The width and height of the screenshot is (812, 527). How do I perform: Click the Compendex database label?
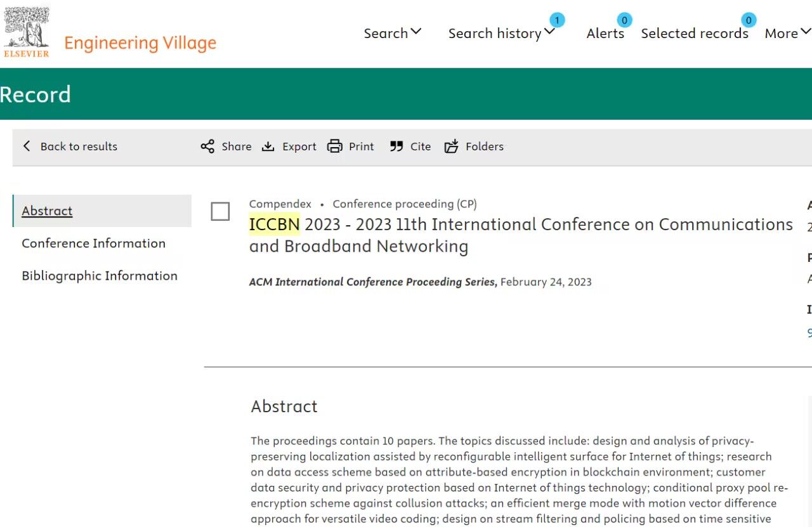click(280, 204)
